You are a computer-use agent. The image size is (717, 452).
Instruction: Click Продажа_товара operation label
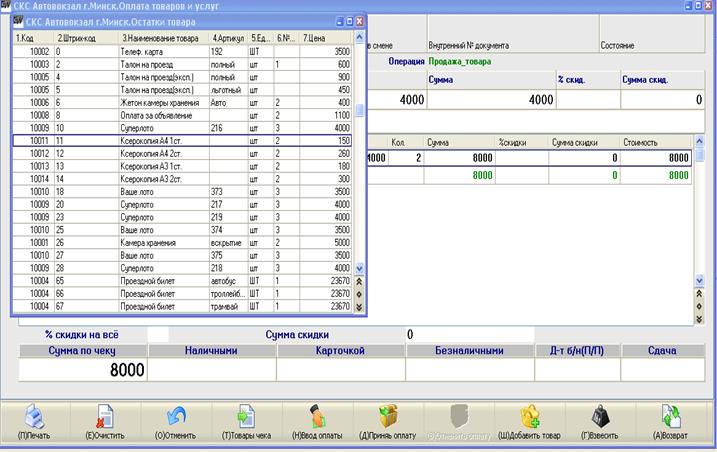point(460,61)
